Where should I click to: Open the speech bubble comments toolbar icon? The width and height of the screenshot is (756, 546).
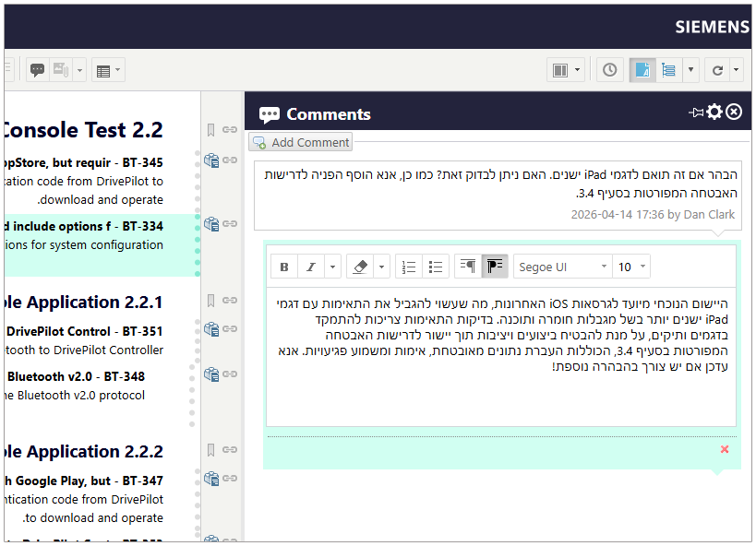(38, 70)
